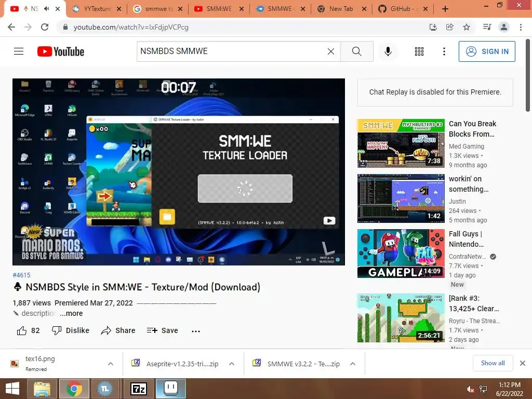Open Justin channel name
This screenshot has width=532, height=399.
(x=457, y=201)
